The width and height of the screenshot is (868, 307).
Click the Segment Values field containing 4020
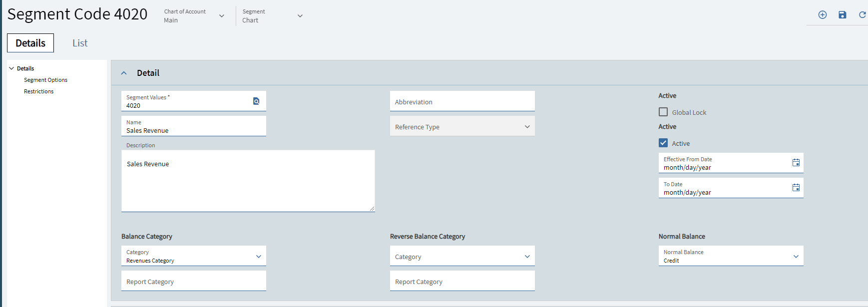point(194,101)
